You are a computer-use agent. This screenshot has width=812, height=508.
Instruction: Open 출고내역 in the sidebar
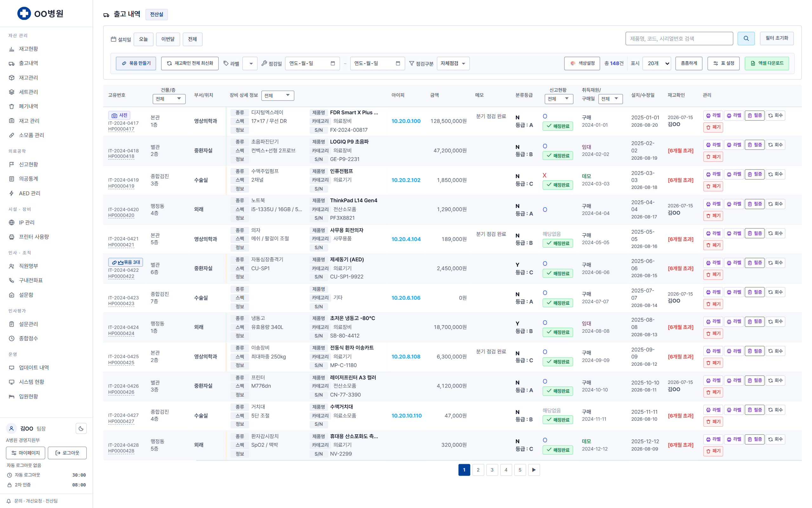(x=28, y=63)
